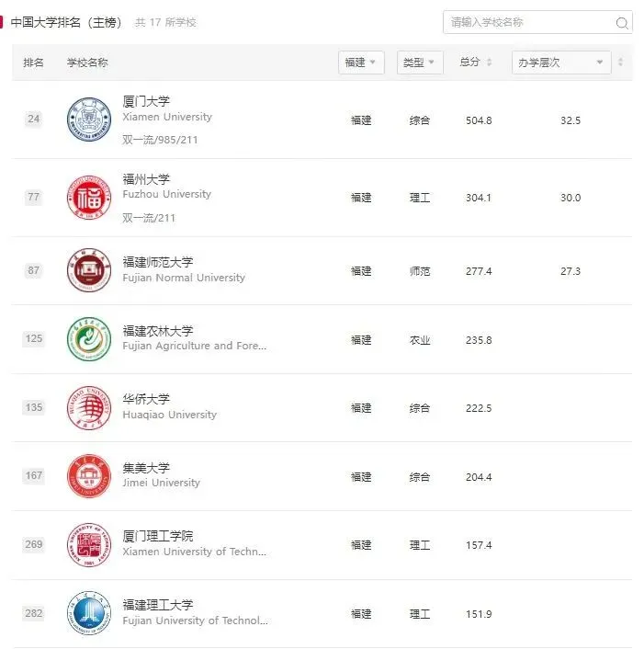Viewport: 644px width, 649px height.
Task: Open 华侨大学 school name link
Action: point(146,399)
